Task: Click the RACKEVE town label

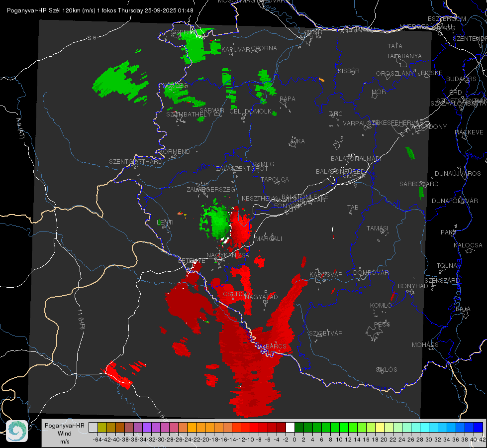Action: click(x=469, y=132)
